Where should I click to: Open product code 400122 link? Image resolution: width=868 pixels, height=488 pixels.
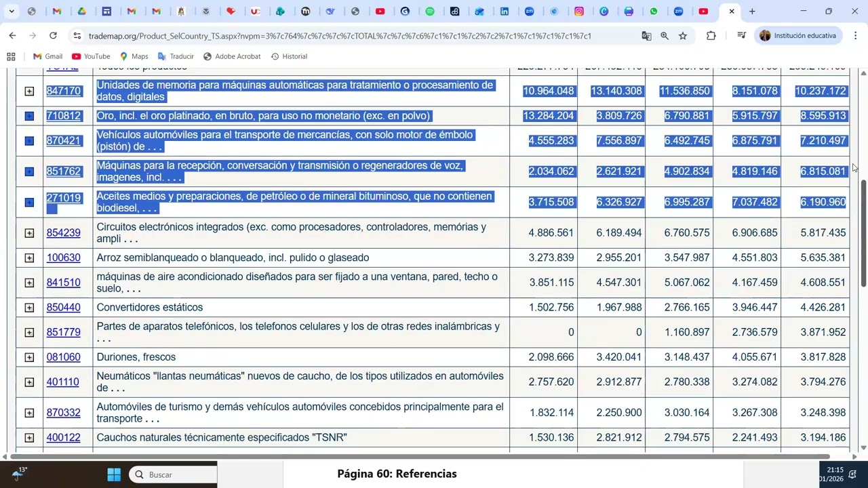click(64, 438)
